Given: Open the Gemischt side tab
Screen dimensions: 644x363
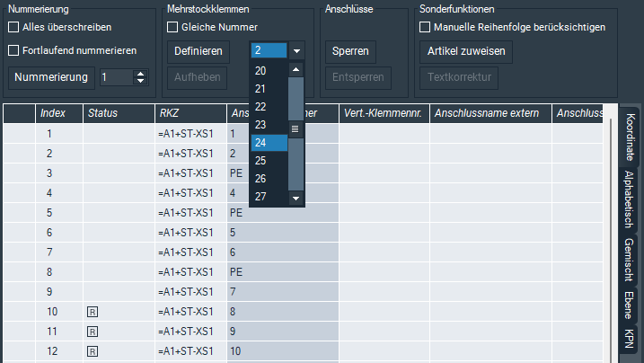Looking at the screenshot, I should (x=630, y=261).
